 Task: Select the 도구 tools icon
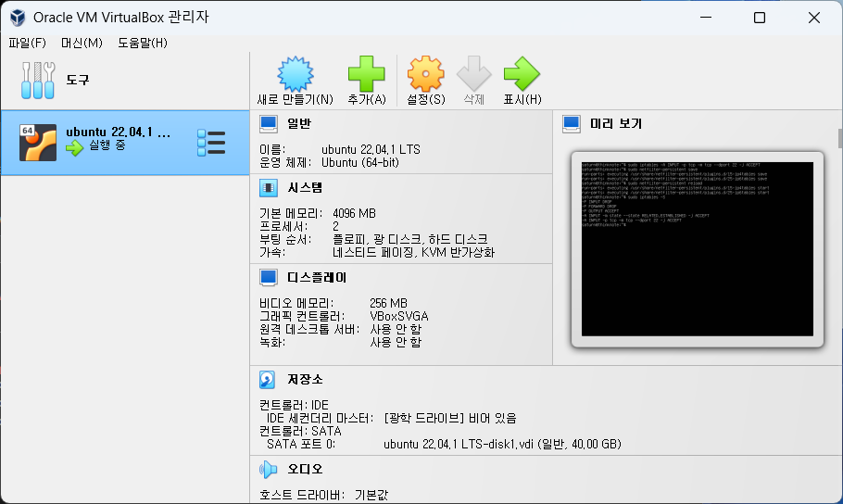coord(38,81)
